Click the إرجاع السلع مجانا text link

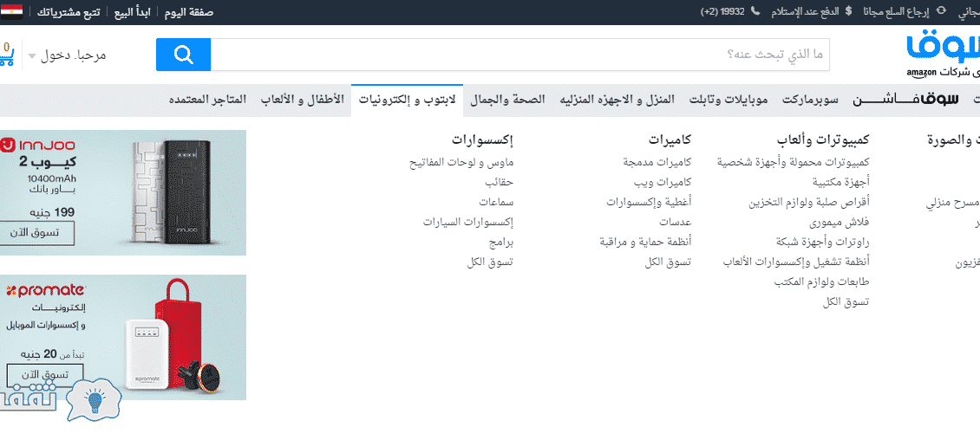[x=897, y=11]
